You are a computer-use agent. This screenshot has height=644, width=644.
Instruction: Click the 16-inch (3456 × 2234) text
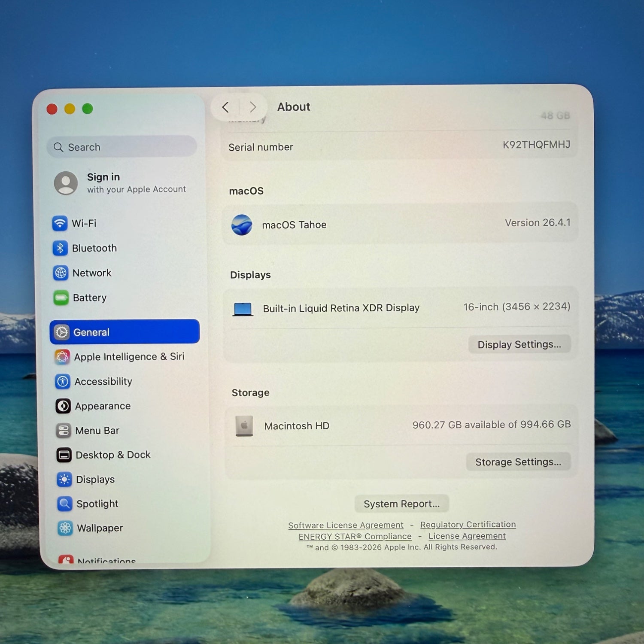(517, 307)
